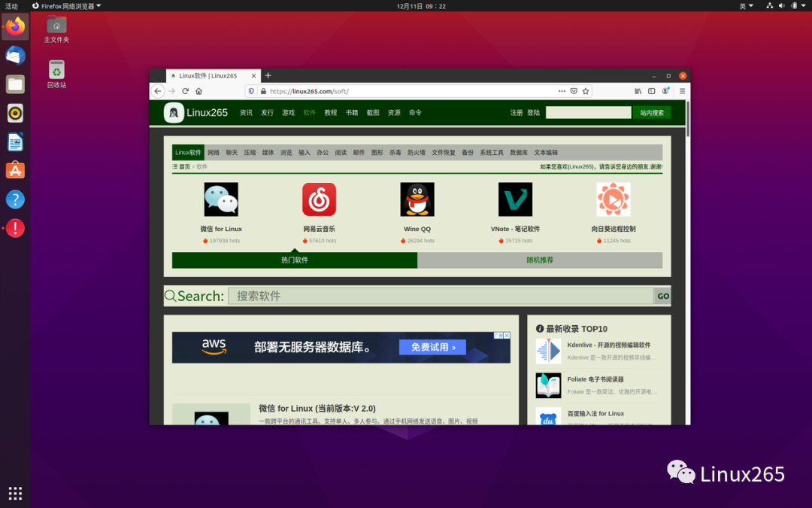
Task: Go to the Firefox home page
Action: pos(198,91)
